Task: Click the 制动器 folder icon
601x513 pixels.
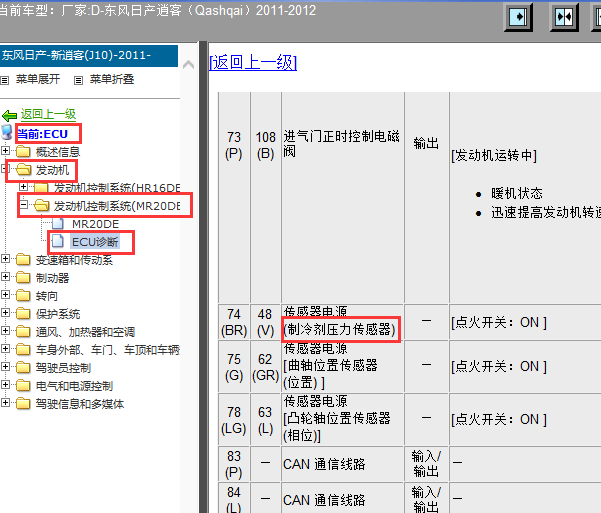Action: [x=23, y=277]
